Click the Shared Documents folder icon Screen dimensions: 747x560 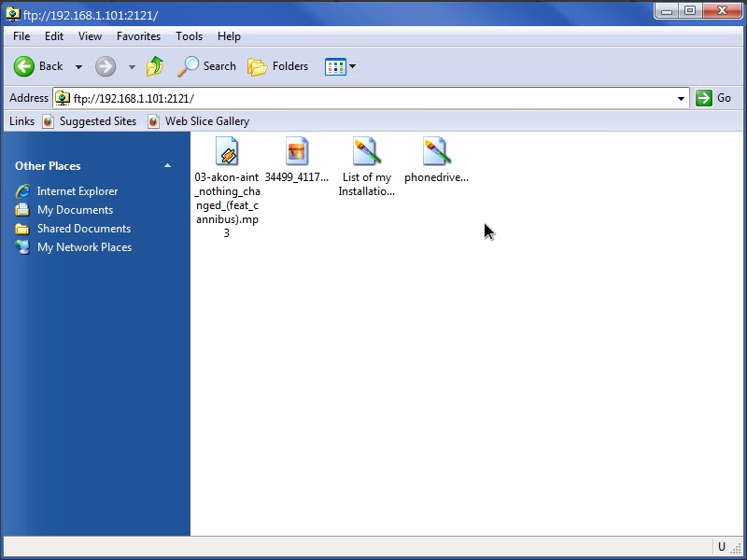click(x=22, y=229)
